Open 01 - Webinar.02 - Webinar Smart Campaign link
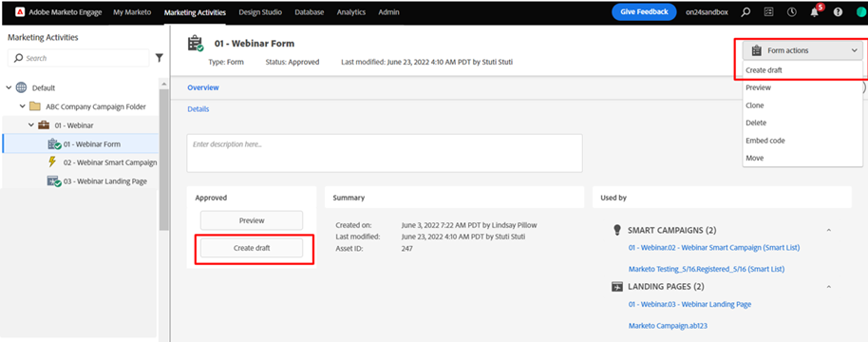This screenshot has width=868, height=342. [714, 248]
